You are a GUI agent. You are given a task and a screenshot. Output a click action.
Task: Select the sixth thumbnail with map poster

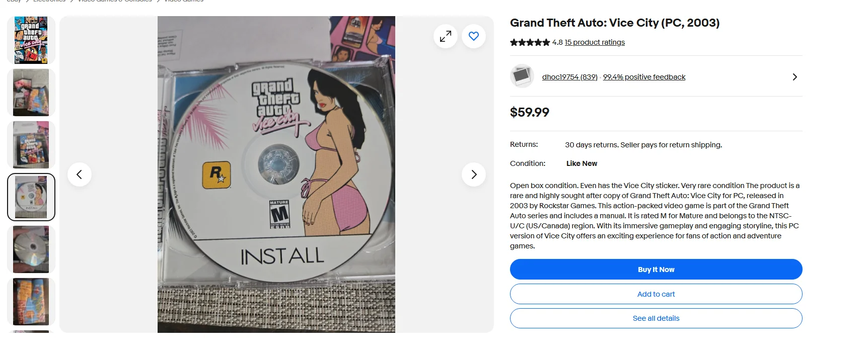click(x=31, y=302)
